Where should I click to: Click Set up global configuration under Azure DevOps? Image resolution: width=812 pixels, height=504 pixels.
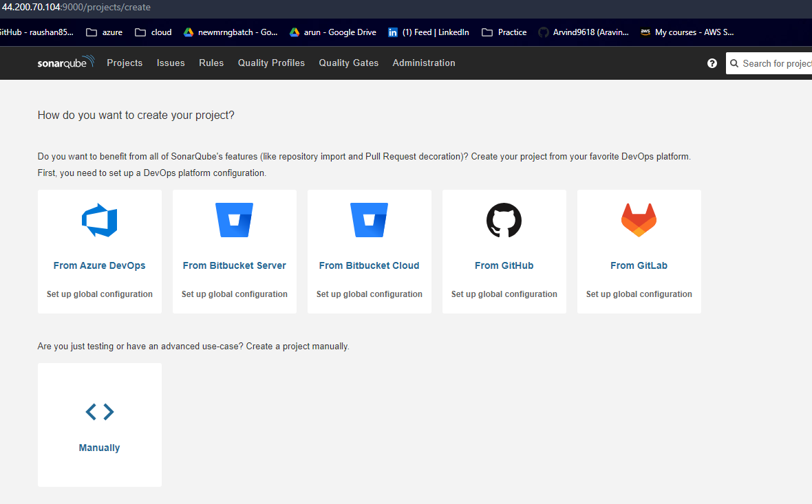point(100,294)
